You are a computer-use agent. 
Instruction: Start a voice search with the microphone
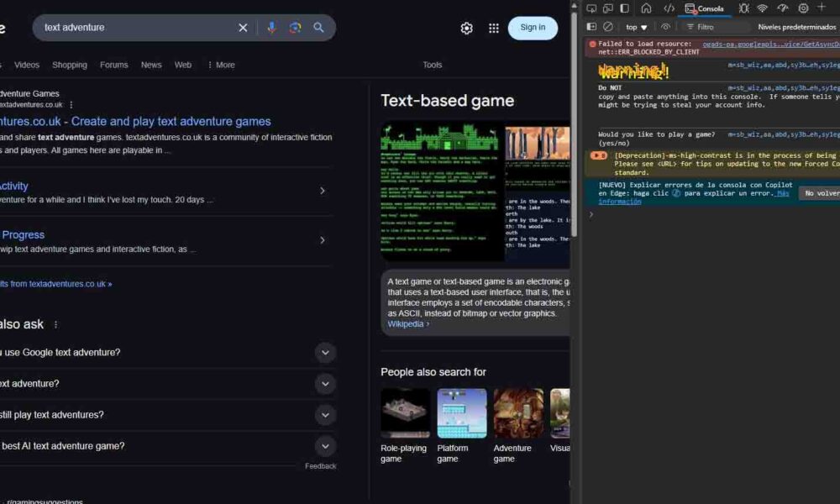(x=271, y=28)
